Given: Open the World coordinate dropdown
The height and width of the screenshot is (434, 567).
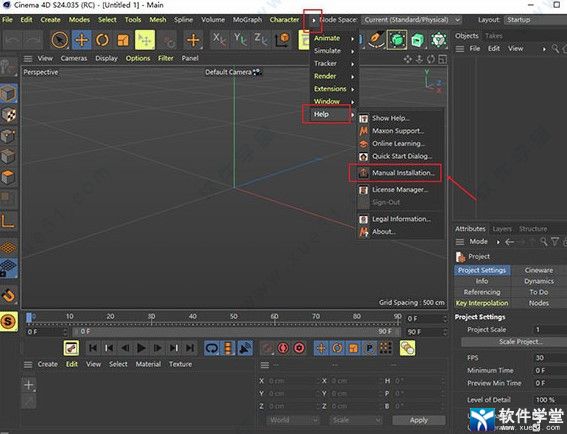Looking at the screenshot, I should (x=293, y=420).
